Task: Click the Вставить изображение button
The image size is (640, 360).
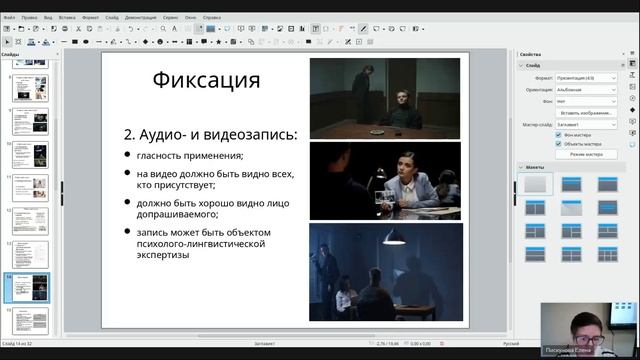Action: coord(586,113)
